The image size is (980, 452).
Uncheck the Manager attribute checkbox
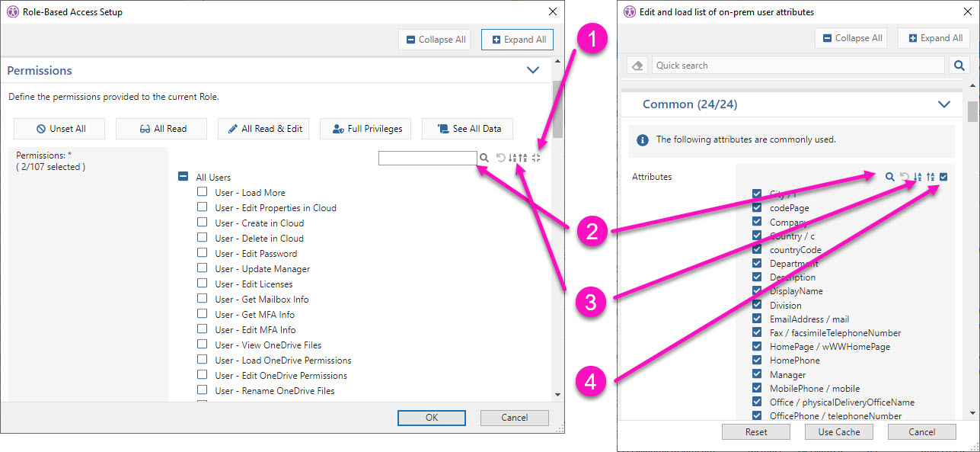click(756, 374)
